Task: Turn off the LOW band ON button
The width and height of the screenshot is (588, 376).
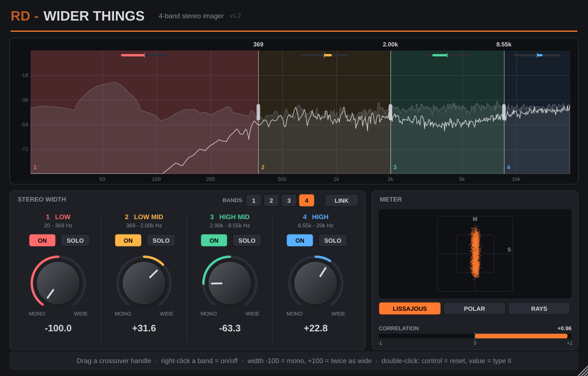Action: click(42, 240)
